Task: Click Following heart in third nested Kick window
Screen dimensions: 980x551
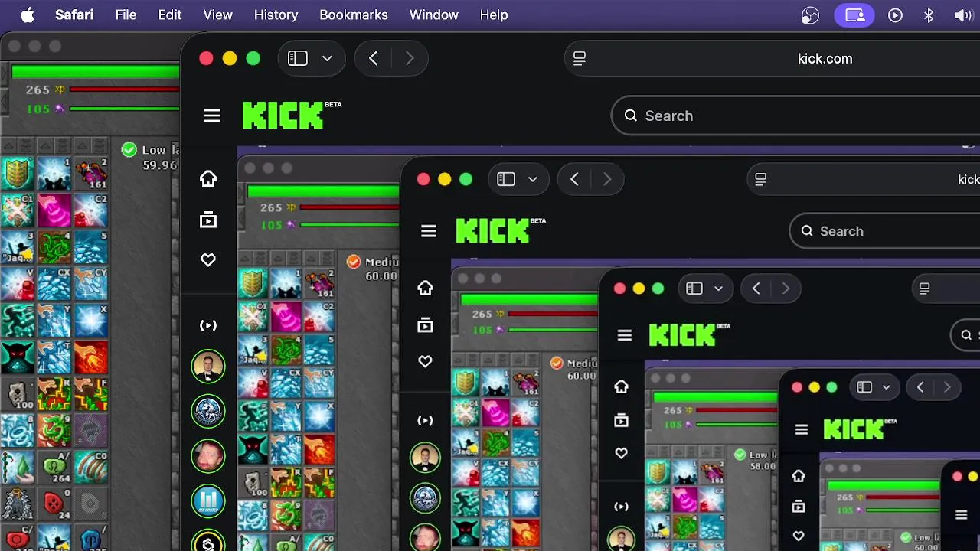Action: coord(621,453)
